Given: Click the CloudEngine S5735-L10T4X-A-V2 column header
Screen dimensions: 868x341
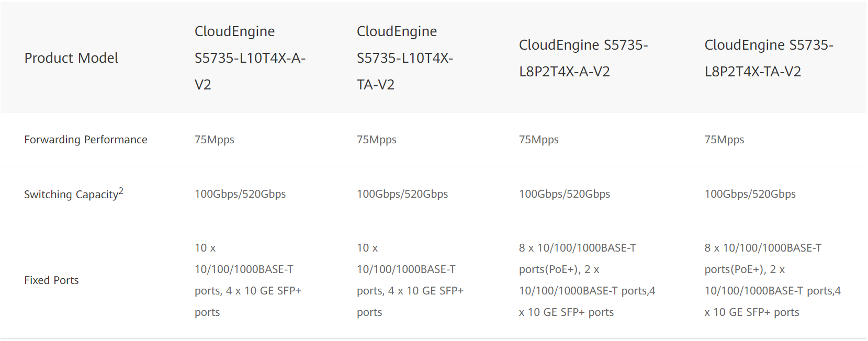Looking at the screenshot, I should coord(250,58).
